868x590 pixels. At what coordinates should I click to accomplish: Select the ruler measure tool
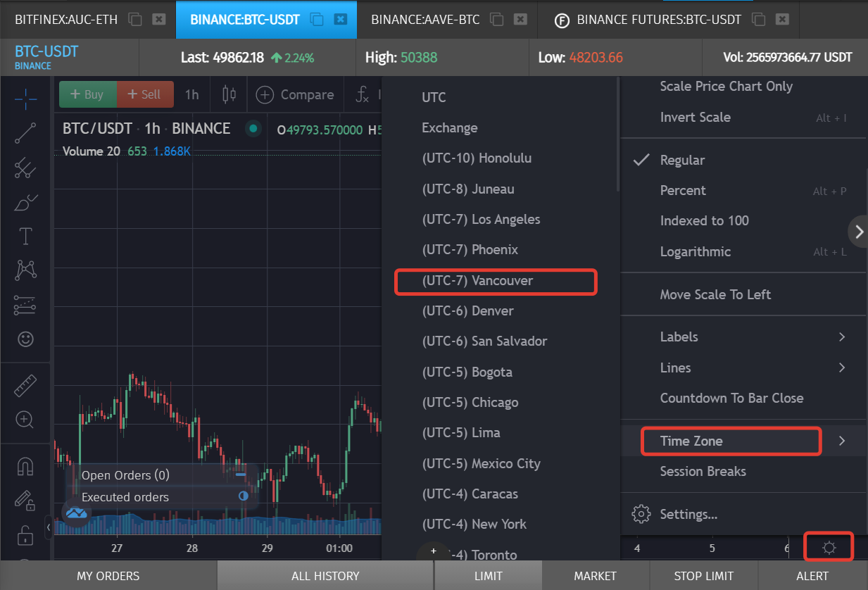click(26, 385)
